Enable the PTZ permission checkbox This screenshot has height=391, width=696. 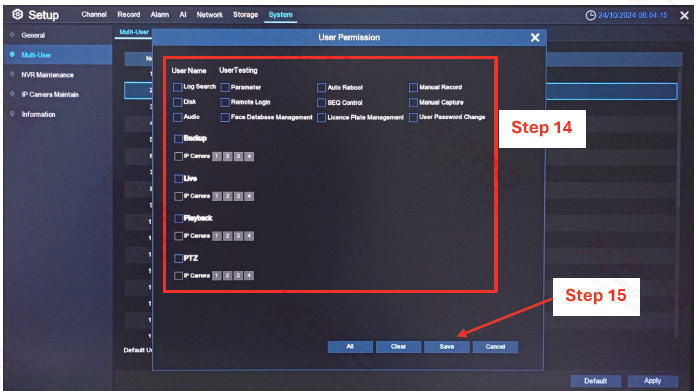[178, 258]
